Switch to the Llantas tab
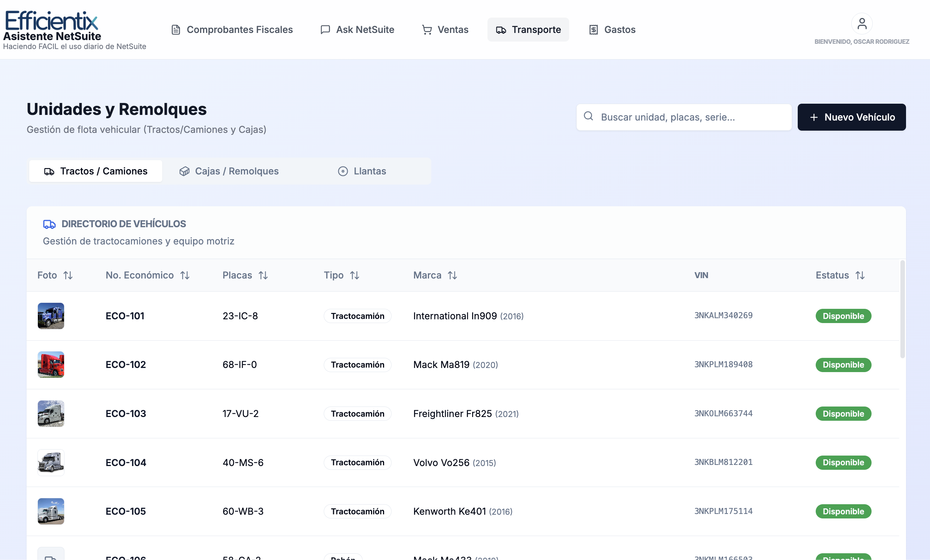Viewport: 930px width, 560px height. (362, 171)
